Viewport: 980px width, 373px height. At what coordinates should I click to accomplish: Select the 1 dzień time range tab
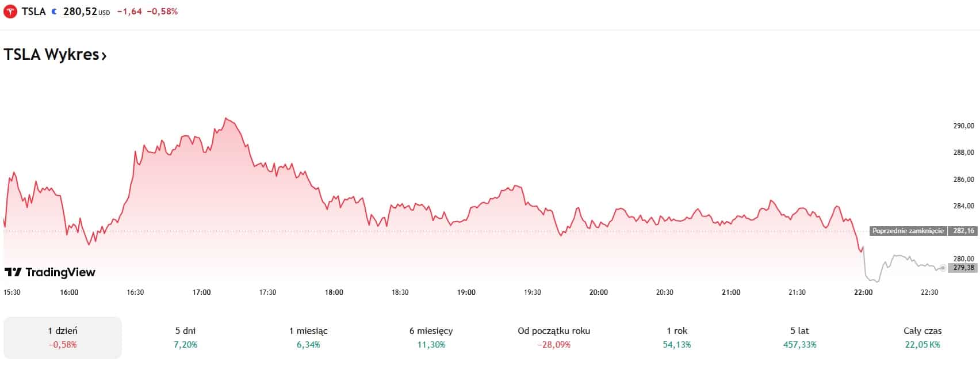[x=63, y=337]
